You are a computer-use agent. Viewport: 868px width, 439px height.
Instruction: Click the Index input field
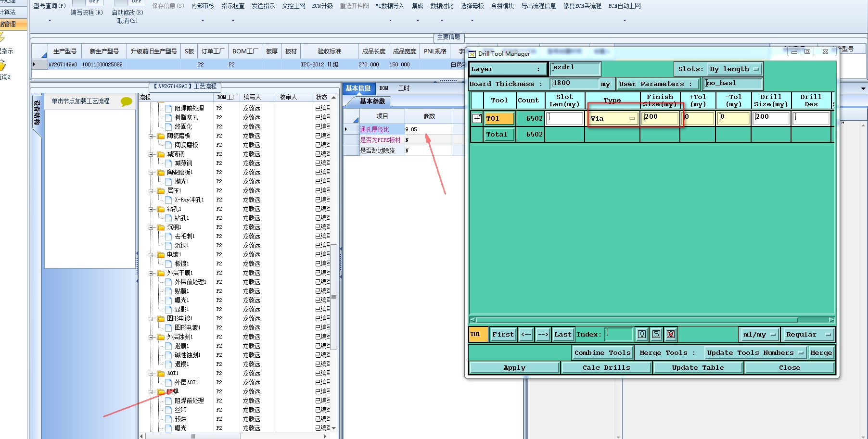[x=619, y=334]
